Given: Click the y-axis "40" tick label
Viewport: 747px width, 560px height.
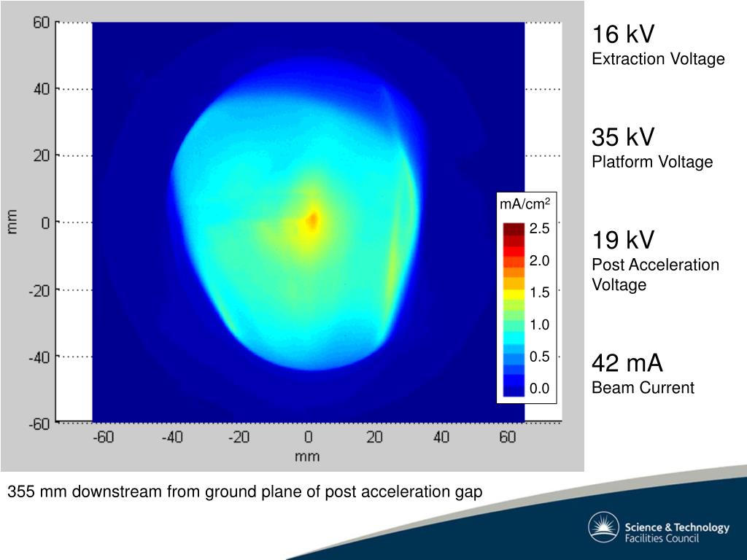Looking at the screenshot, I should coord(42,89).
